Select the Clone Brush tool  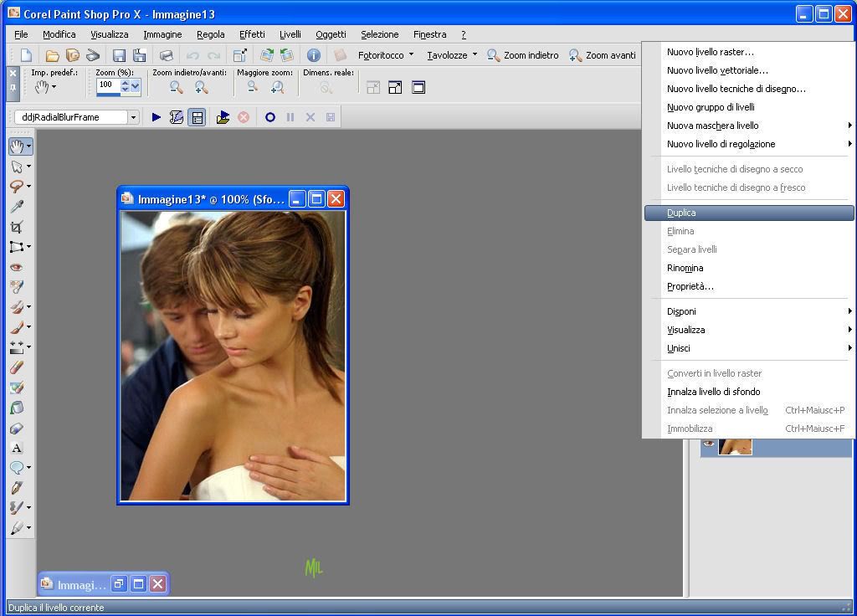(x=17, y=307)
